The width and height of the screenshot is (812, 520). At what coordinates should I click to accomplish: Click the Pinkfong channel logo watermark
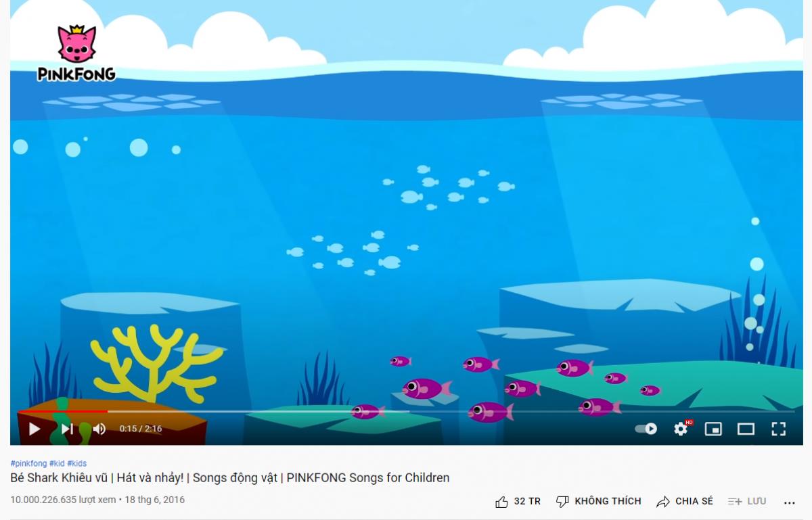tap(76, 54)
